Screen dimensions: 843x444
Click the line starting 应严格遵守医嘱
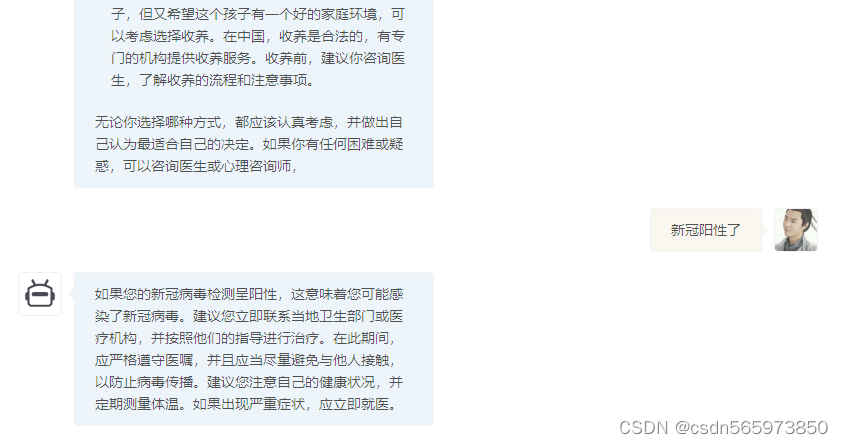pyautogui.click(x=245, y=360)
